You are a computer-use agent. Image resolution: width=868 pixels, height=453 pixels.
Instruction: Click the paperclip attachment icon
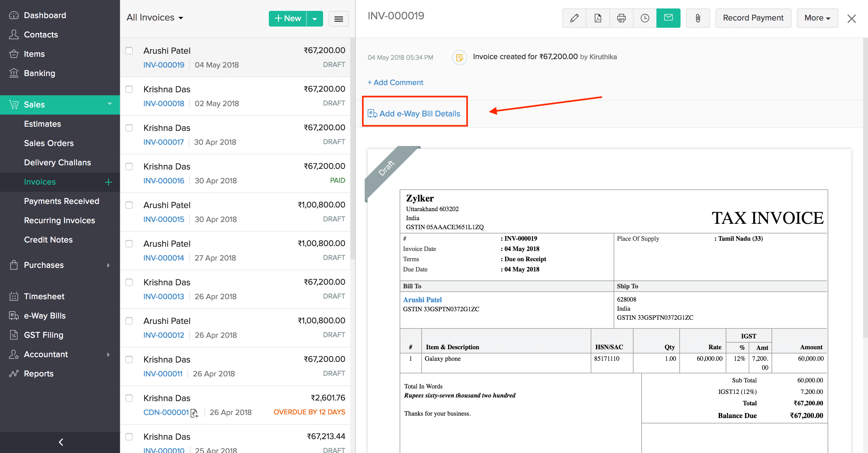(x=698, y=18)
